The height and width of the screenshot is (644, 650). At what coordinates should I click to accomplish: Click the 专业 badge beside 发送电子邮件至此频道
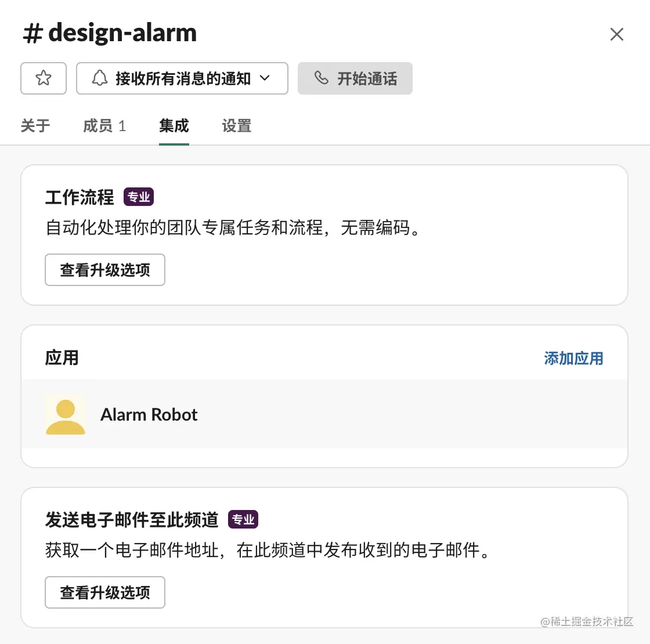point(243,520)
